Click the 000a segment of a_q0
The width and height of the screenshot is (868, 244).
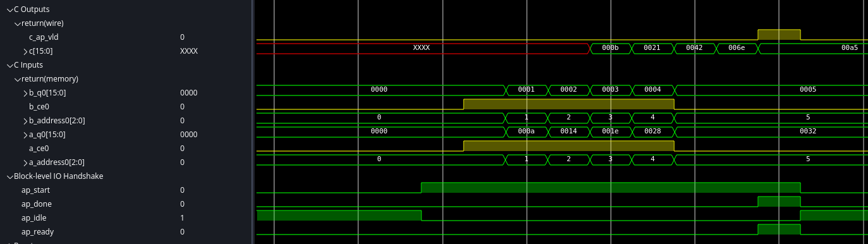click(526, 131)
